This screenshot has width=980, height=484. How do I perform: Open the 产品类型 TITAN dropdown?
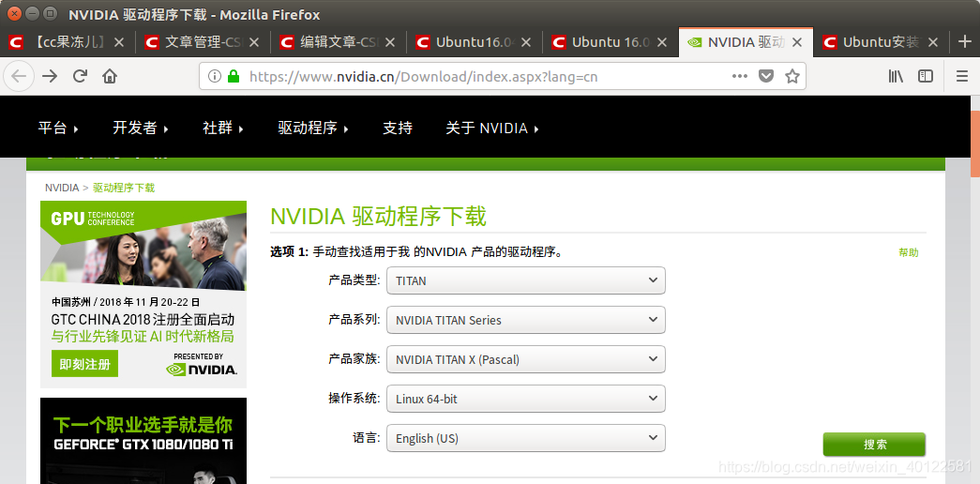point(525,280)
